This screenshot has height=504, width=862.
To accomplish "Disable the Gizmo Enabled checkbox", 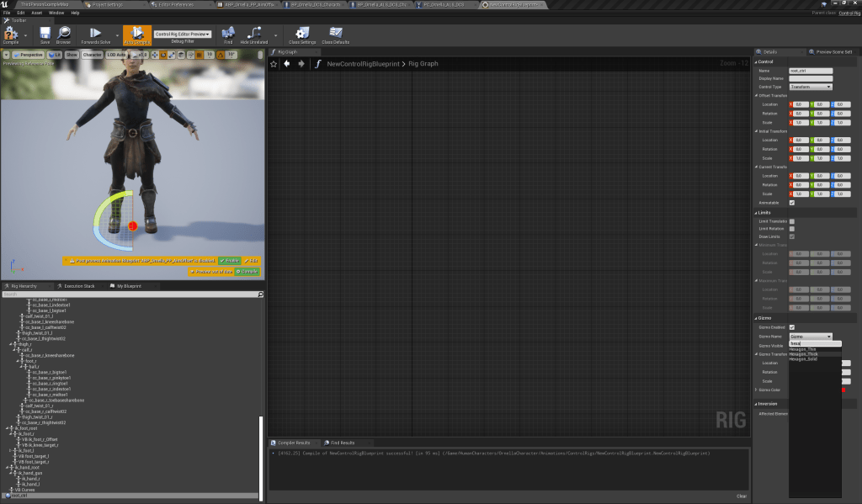I will tap(791, 327).
